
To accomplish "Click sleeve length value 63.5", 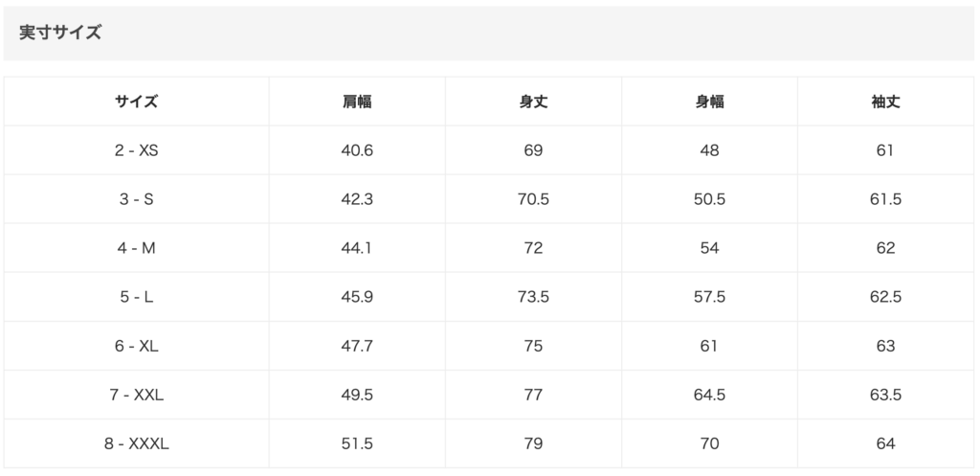I will click(x=885, y=395).
